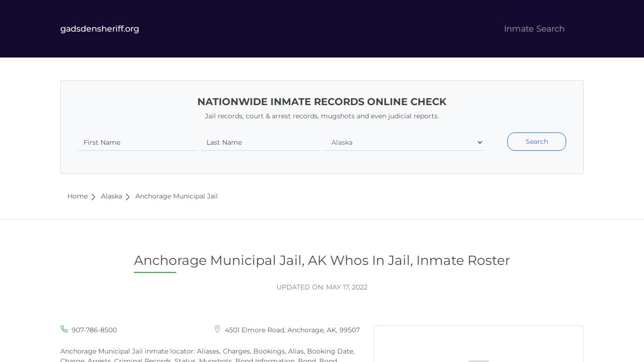Viewport: 644px width, 362px height.
Task: Select Anchorage Municipal Jail breadcrumb
Action: 176,196
